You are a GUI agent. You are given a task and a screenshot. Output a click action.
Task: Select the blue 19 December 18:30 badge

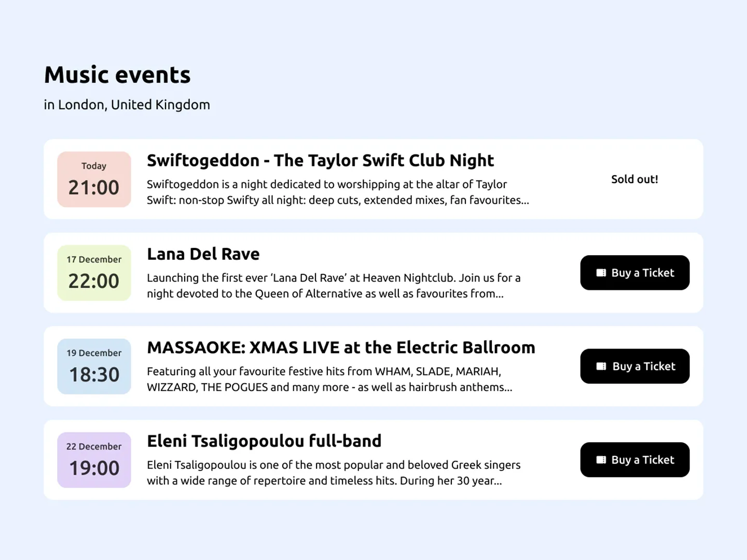pos(94,366)
